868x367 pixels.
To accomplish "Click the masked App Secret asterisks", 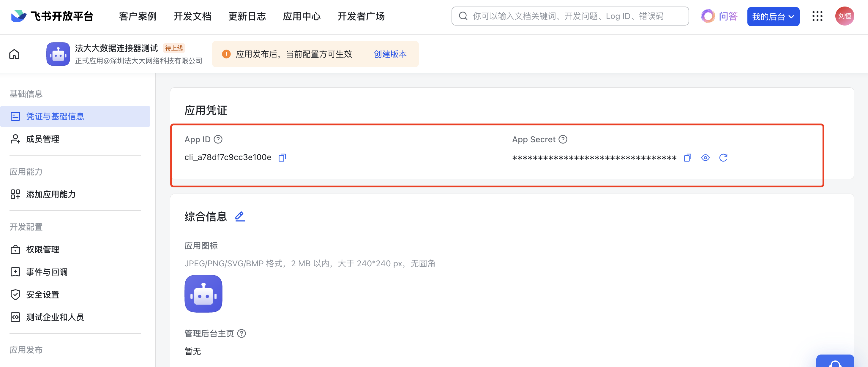I will click(x=594, y=158).
